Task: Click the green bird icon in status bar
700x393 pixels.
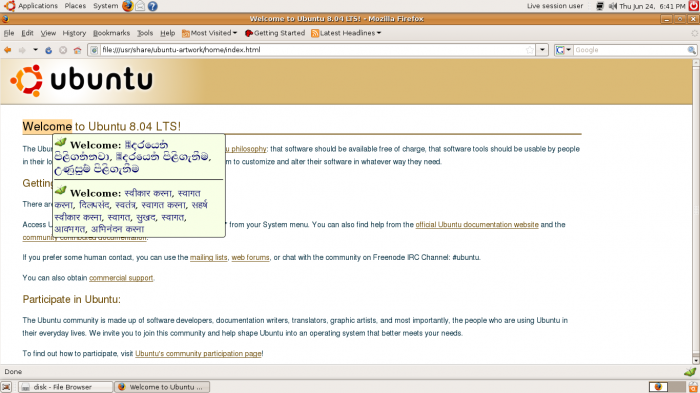Action: pos(690,372)
